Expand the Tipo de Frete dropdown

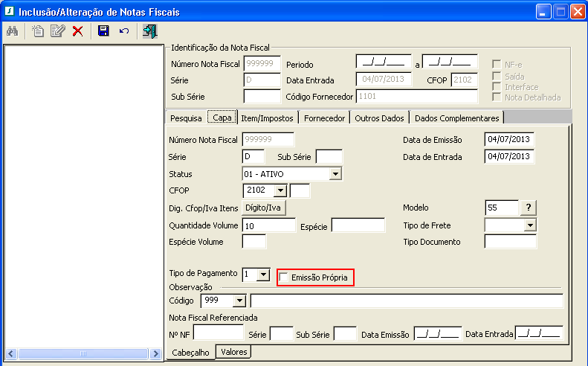[530, 225]
